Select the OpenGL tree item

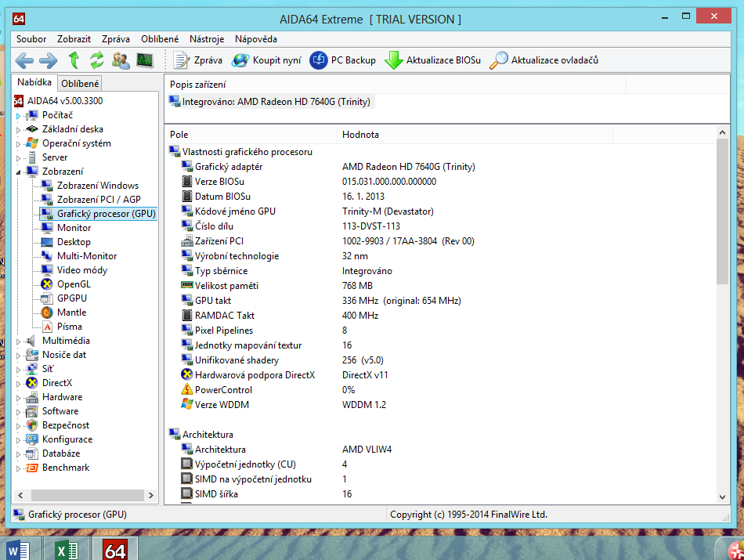click(74, 284)
